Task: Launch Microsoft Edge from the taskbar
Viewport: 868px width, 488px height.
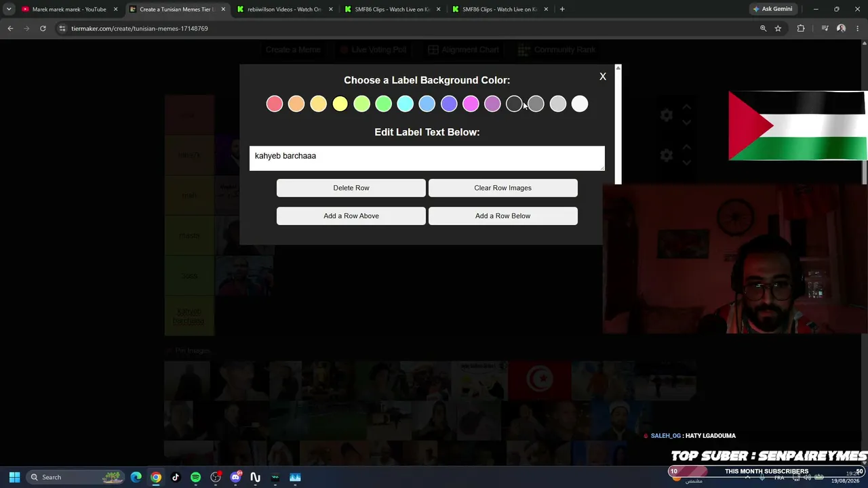Action: pos(136,477)
